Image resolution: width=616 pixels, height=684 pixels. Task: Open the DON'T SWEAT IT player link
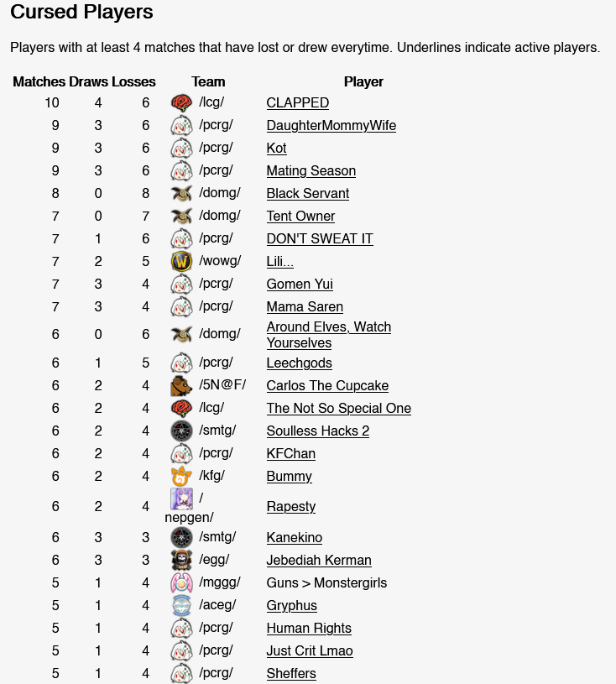[320, 239]
